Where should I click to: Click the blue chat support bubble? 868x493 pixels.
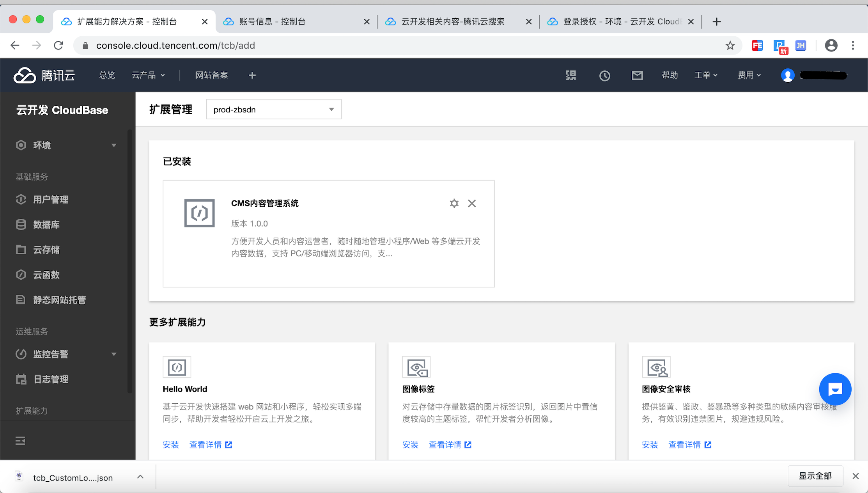pos(835,389)
